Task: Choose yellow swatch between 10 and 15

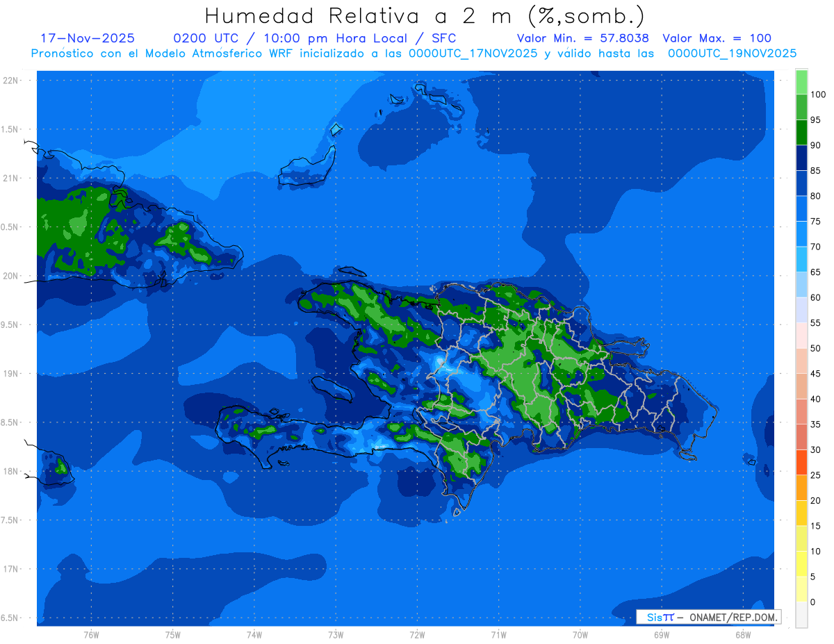Action: 801,538
